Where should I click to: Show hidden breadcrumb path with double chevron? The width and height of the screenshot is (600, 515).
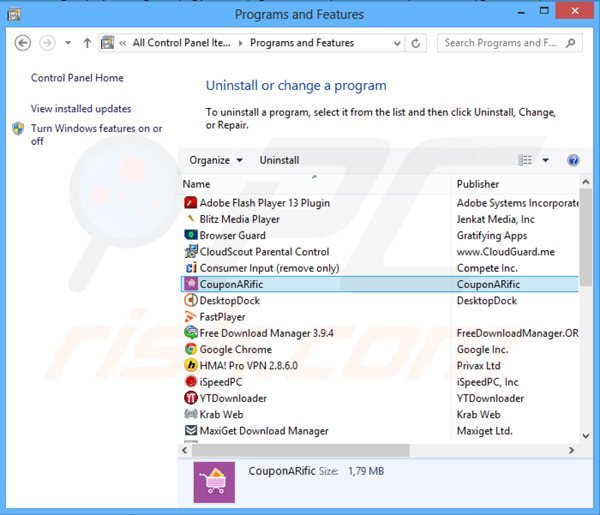(122, 43)
